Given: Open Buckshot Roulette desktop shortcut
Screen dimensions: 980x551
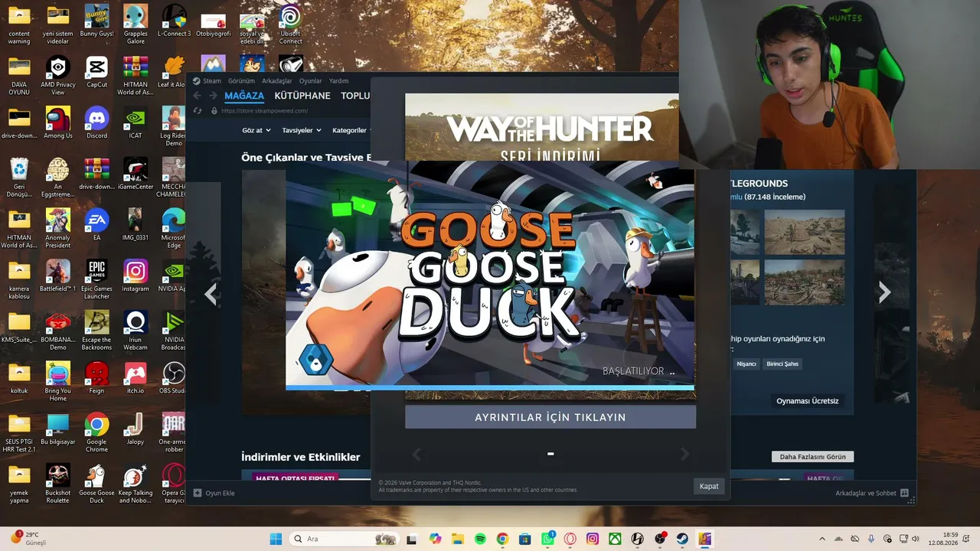Looking at the screenshot, I should (58, 484).
